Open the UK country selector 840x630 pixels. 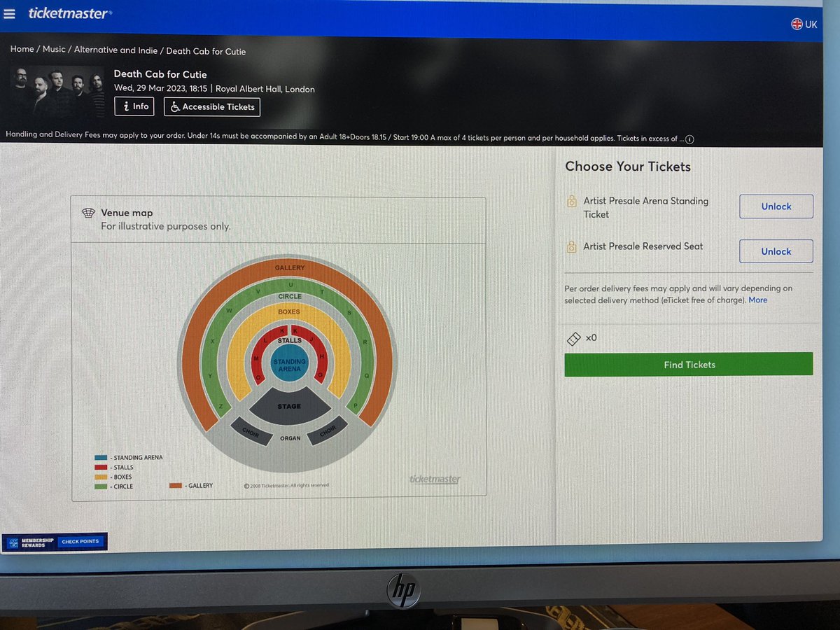coord(804,24)
